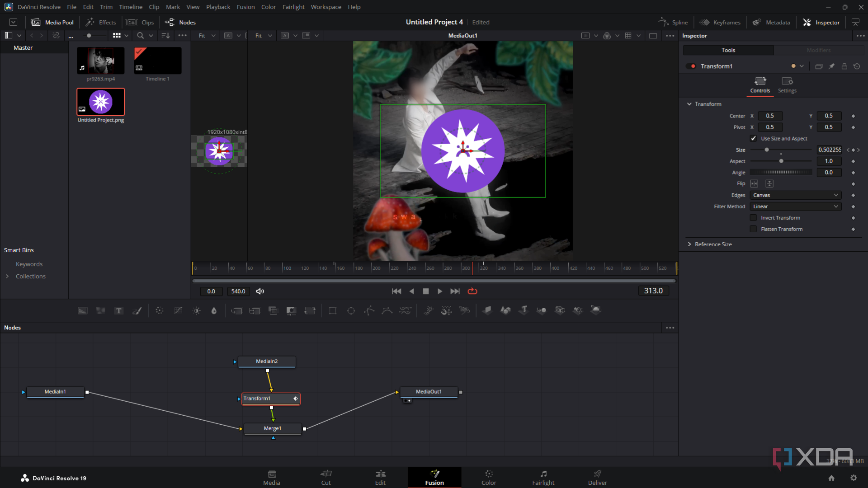Screen dimensions: 868x488
Task: Enable Invert Transform checkbox
Action: point(753,218)
